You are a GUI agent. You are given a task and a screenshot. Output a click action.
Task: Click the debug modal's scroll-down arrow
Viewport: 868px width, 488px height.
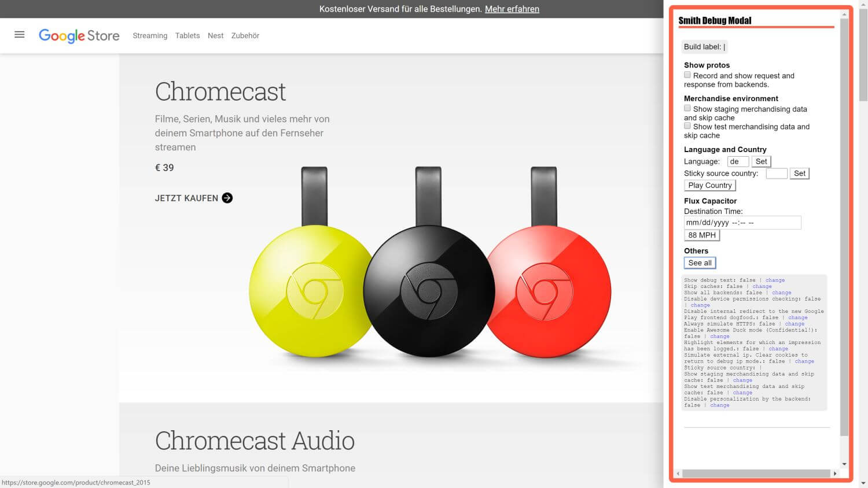pos(844,464)
